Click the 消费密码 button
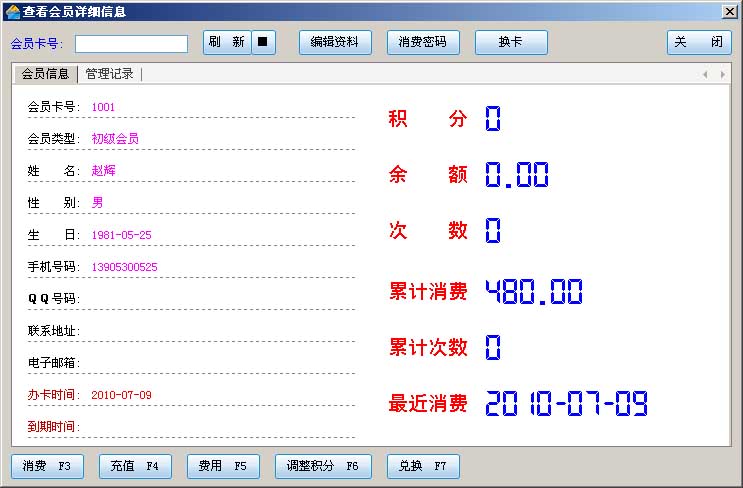Image resolution: width=743 pixels, height=488 pixels. tap(423, 43)
